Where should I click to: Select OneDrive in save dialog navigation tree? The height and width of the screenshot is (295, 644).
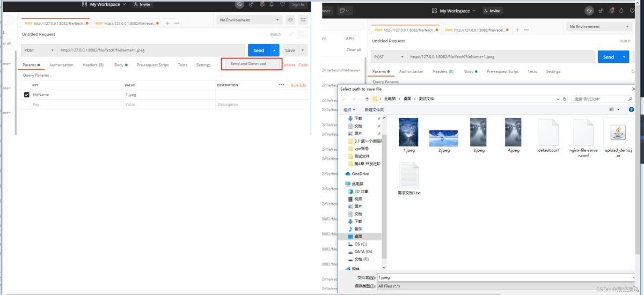(x=357, y=174)
